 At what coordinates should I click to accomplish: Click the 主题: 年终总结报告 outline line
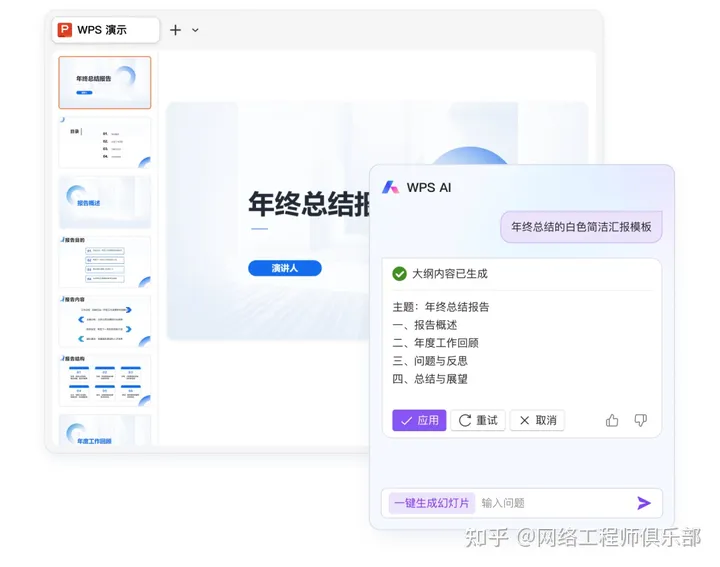click(x=441, y=307)
